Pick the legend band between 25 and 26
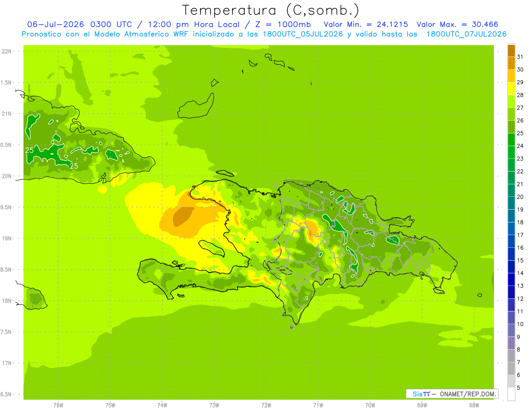532x411 pixels. point(511,127)
